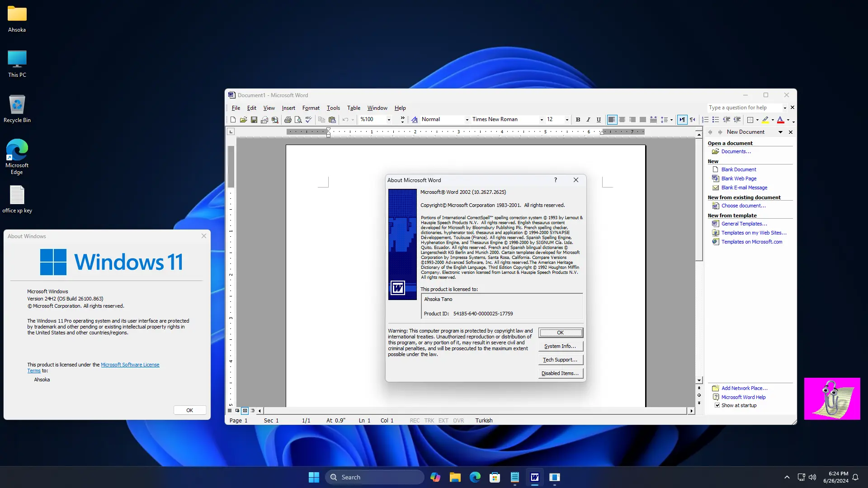The image size is (868, 488).
Task: Align text right in toolbar
Action: pos(632,120)
